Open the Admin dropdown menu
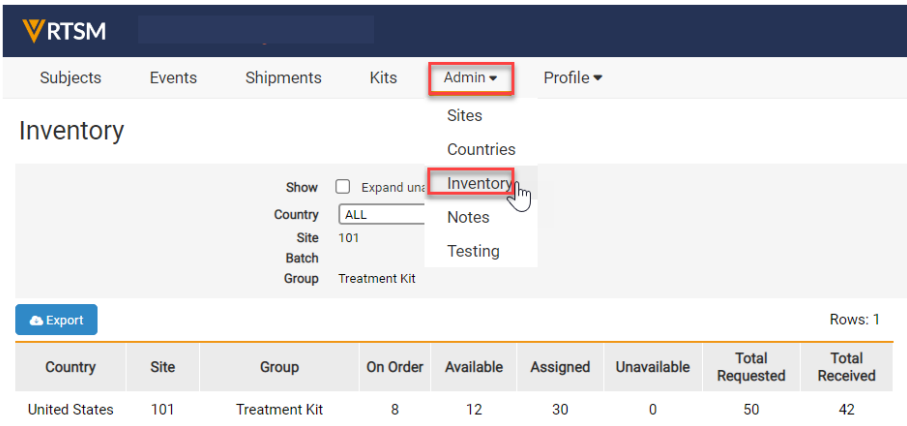This screenshot has height=426, width=907. tap(471, 78)
